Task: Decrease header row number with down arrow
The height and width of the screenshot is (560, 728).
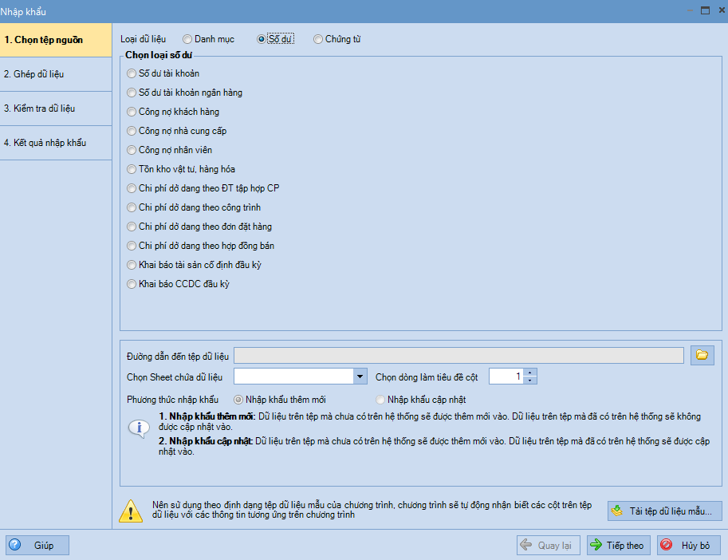Action: [x=529, y=380]
